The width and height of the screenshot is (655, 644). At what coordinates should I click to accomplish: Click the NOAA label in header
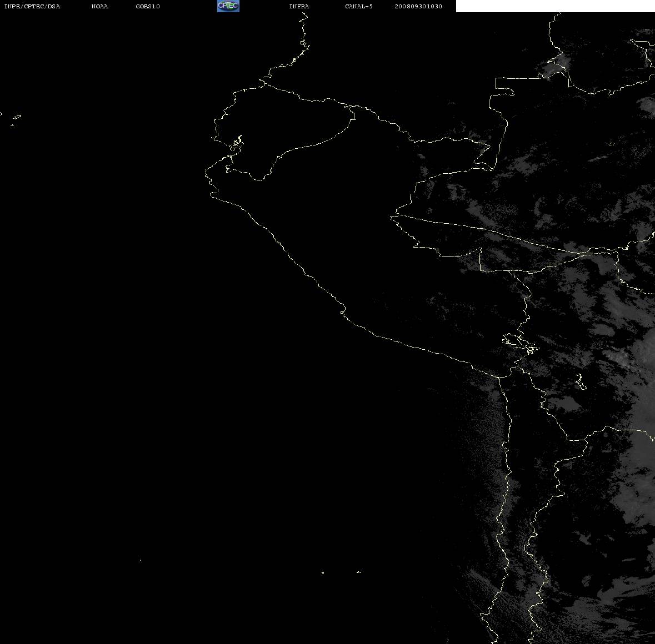(x=99, y=6)
